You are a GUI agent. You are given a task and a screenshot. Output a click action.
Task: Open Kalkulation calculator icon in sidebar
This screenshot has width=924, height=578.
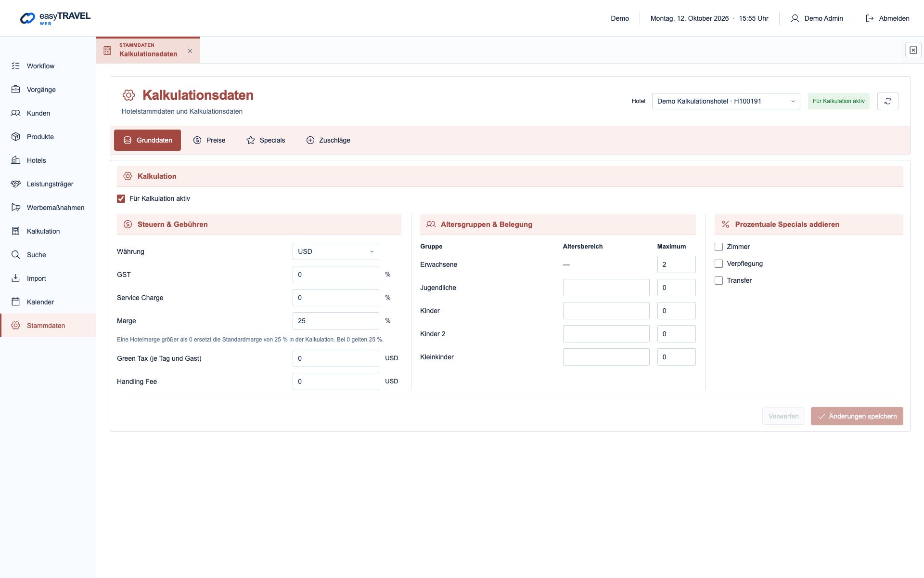(15, 231)
